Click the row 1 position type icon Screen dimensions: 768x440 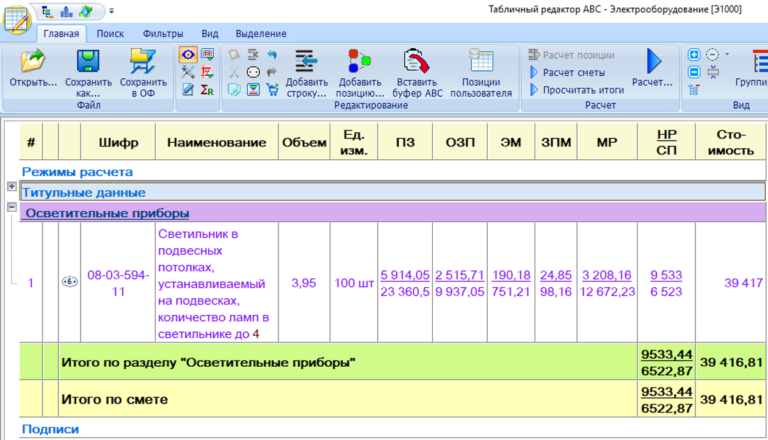pyautogui.click(x=70, y=282)
